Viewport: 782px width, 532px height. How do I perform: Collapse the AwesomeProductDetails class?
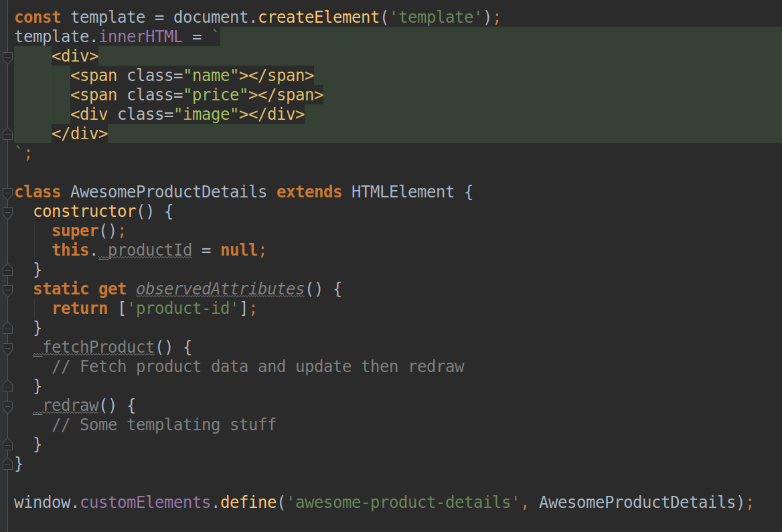[x=7, y=193]
